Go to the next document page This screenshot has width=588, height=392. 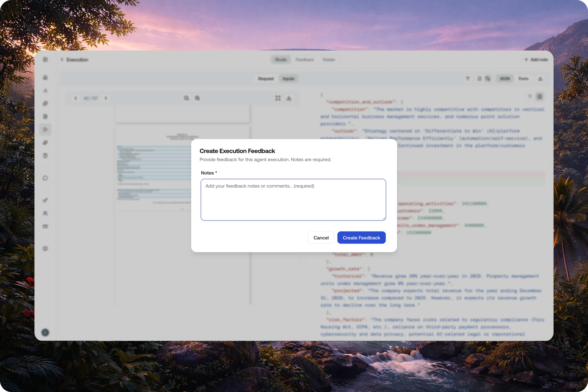[106, 98]
